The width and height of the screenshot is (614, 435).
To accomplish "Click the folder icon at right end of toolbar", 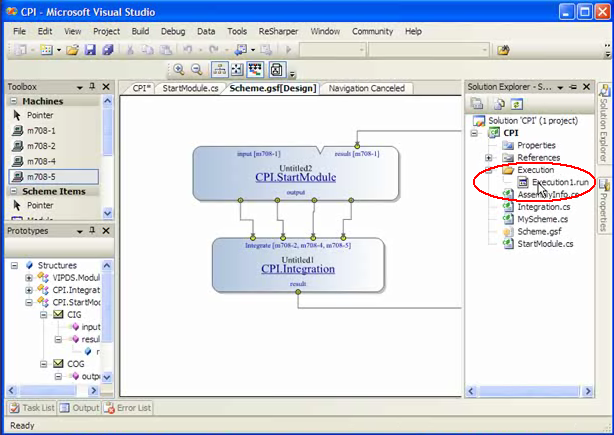I will (x=503, y=50).
